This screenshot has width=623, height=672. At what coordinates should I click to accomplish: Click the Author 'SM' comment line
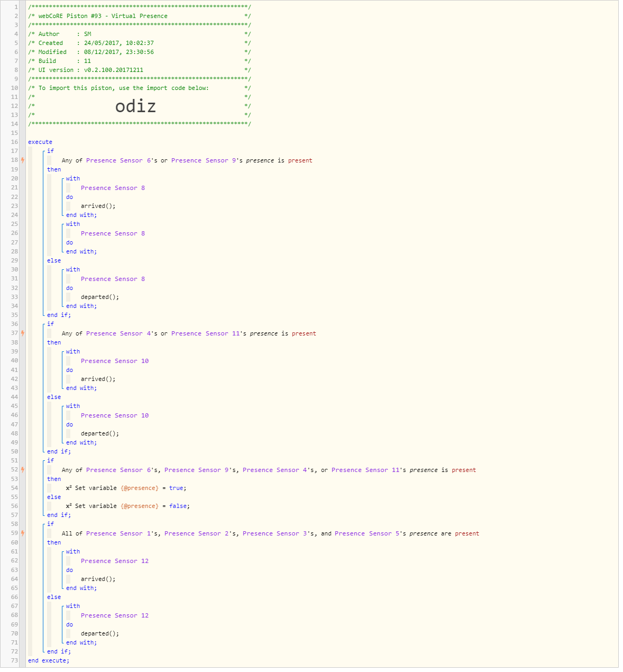pos(139,34)
